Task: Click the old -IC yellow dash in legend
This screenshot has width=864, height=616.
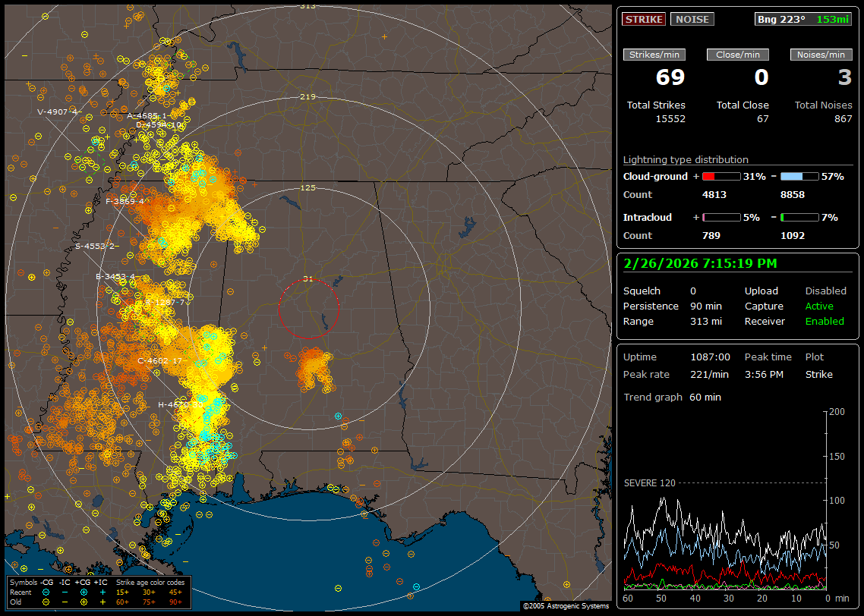Action: point(65,602)
